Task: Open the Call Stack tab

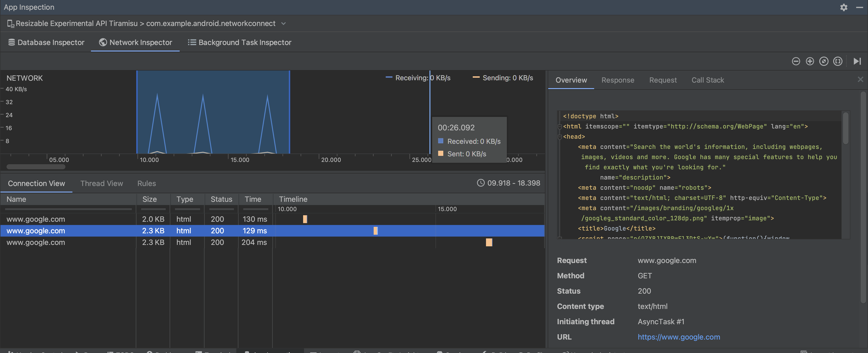Action: click(x=708, y=80)
